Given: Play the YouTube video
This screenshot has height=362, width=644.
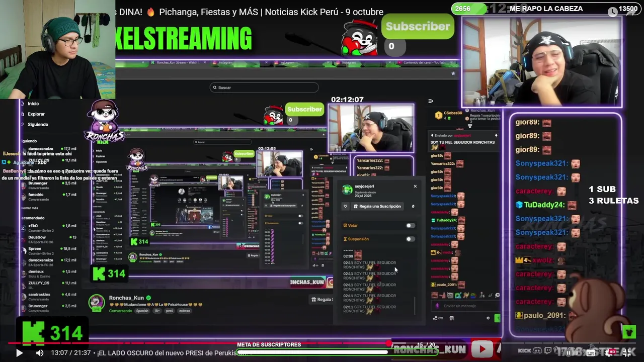Looking at the screenshot, I should (x=19, y=353).
